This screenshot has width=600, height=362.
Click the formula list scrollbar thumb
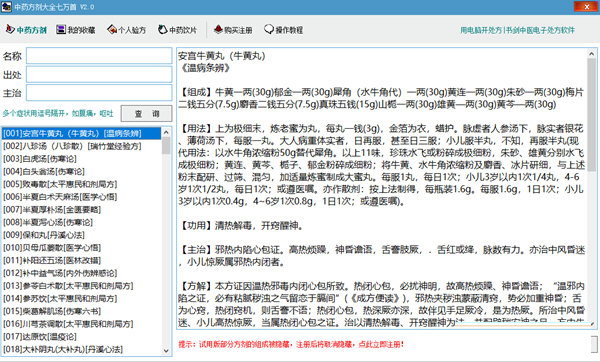[x=166, y=146]
